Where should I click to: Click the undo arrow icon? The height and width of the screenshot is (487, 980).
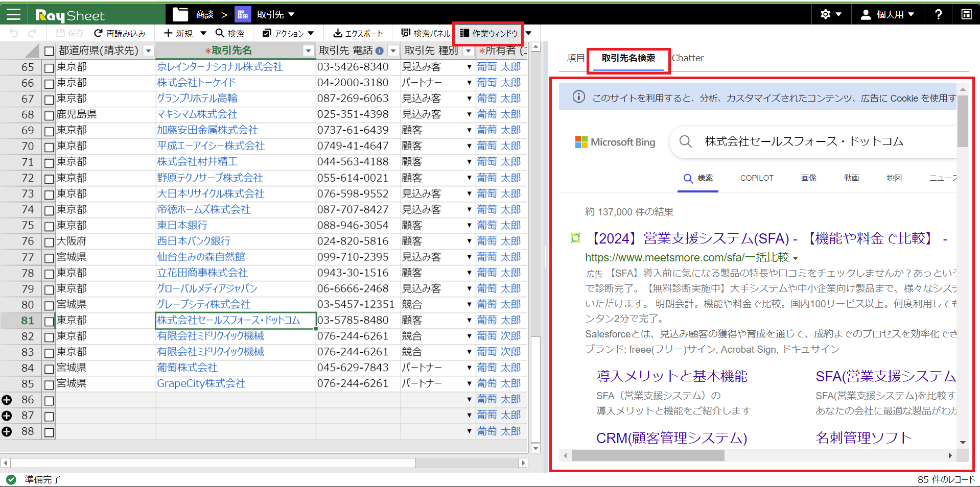coord(14,33)
